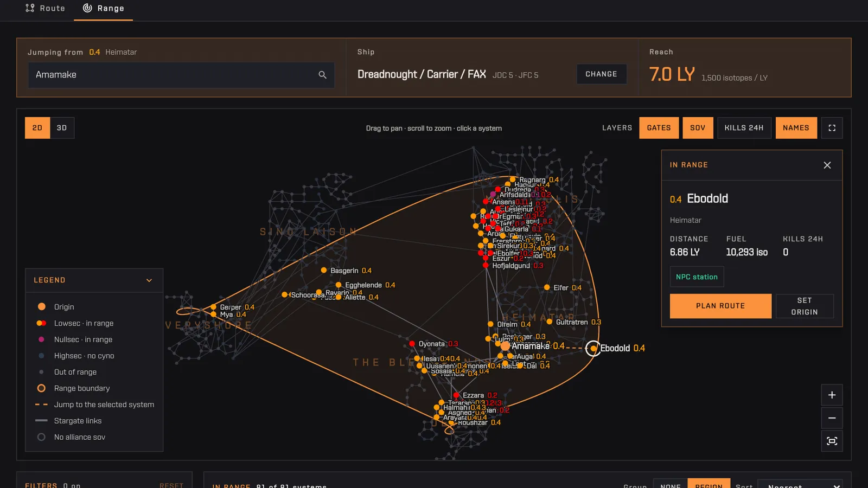Switch to the Route tab

tap(45, 9)
